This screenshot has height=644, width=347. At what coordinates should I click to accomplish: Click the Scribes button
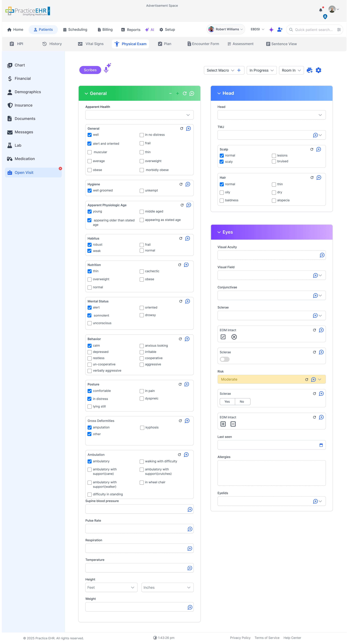click(90, 70)
